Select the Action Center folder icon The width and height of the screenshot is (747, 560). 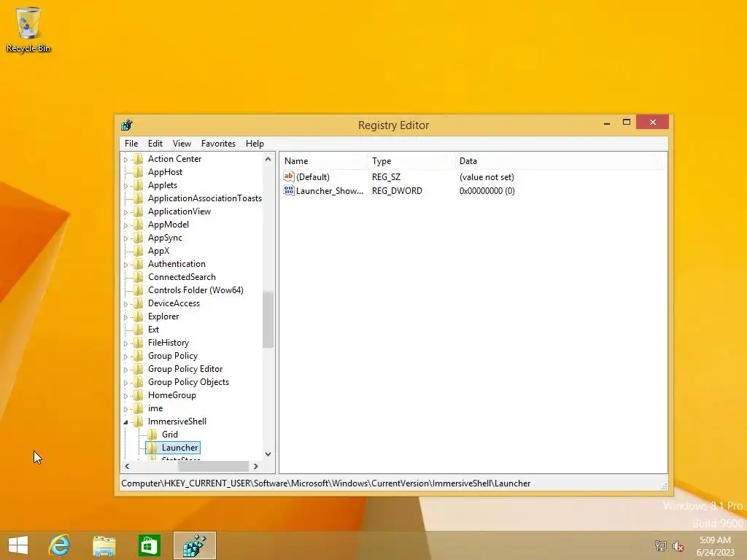(x=138, y=158)
